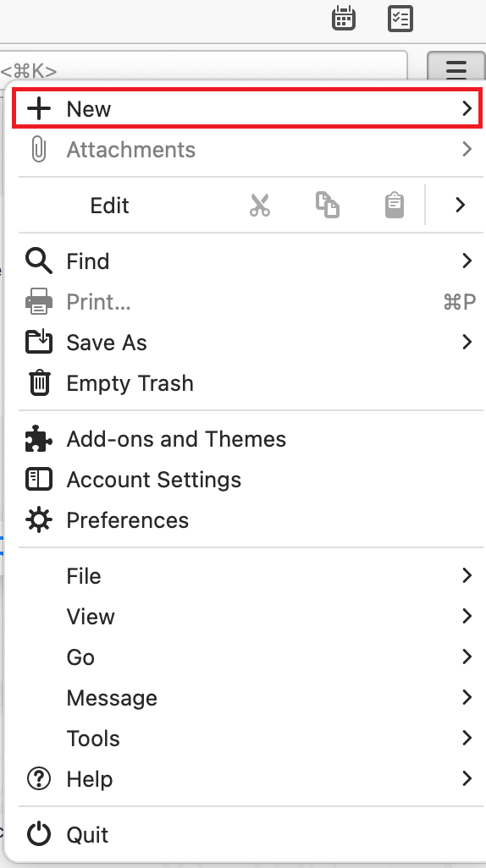
Task: Click the scissors Cut icon
Action: [x=259, y=206]
